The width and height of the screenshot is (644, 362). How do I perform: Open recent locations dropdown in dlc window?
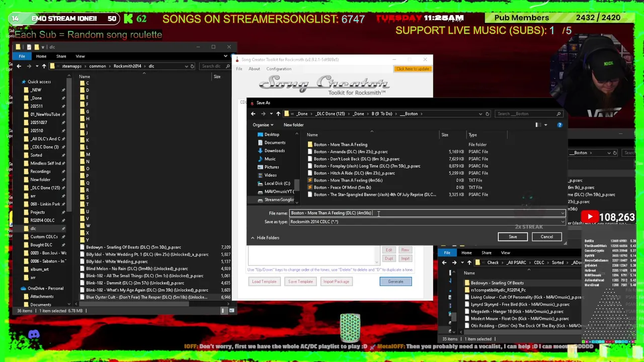[x=36, y=66]
